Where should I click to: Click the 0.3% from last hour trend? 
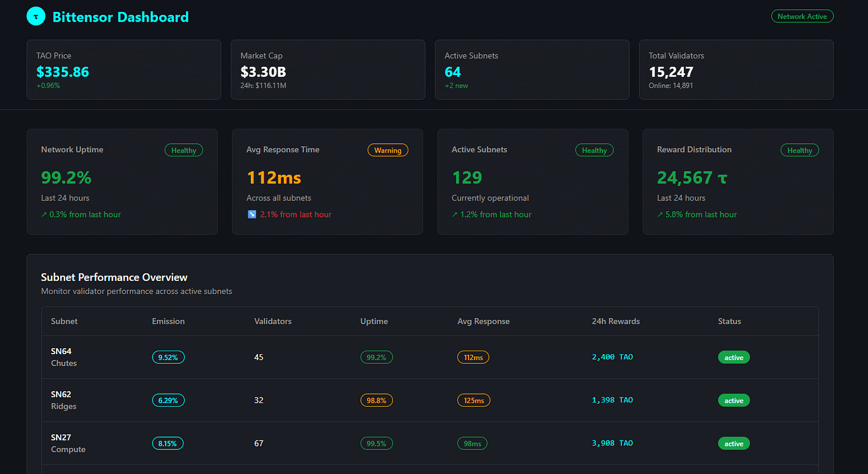point(81,215)
